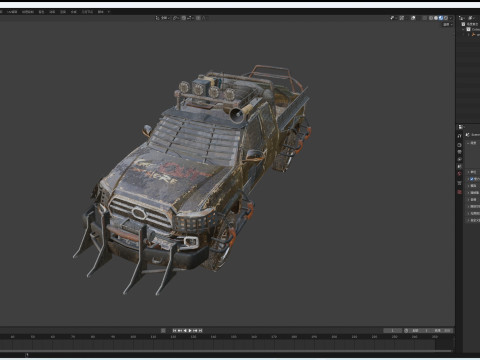Switch to Rendering workspace tab
The height and width of the screenshot is (360, 480).
coord(63,12)
